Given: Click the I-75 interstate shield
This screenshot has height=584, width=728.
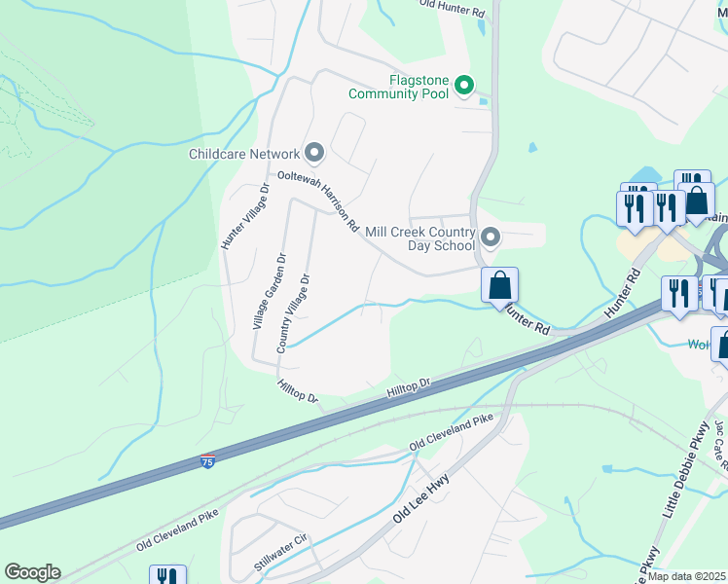Looking at the screenshot, I should 207,461.
